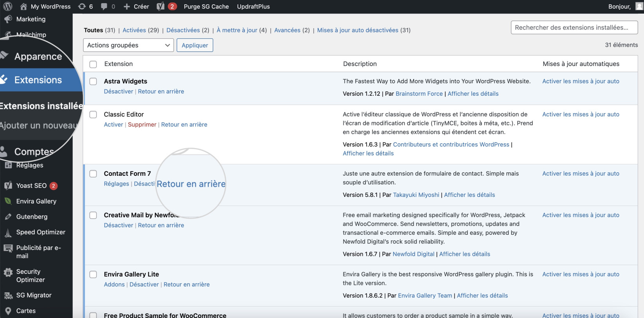Click the Yoast SEO sidebar icon

8,186
